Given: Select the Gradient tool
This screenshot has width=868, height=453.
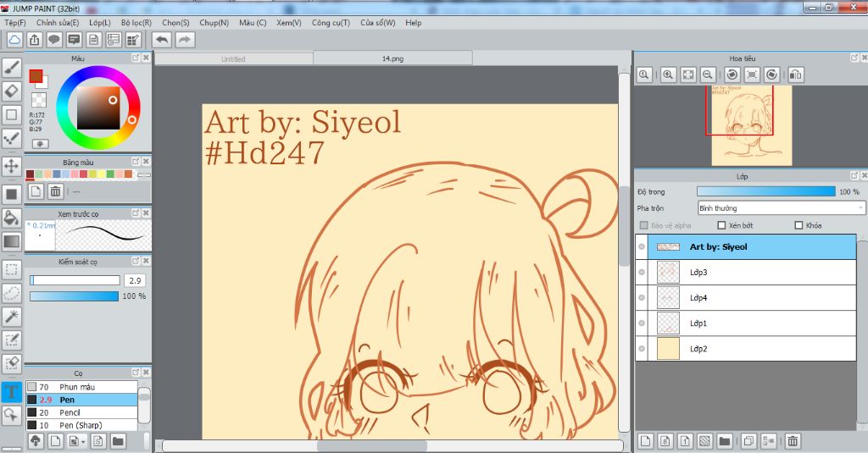Looking at the screenshot, I should click(12, 241).
